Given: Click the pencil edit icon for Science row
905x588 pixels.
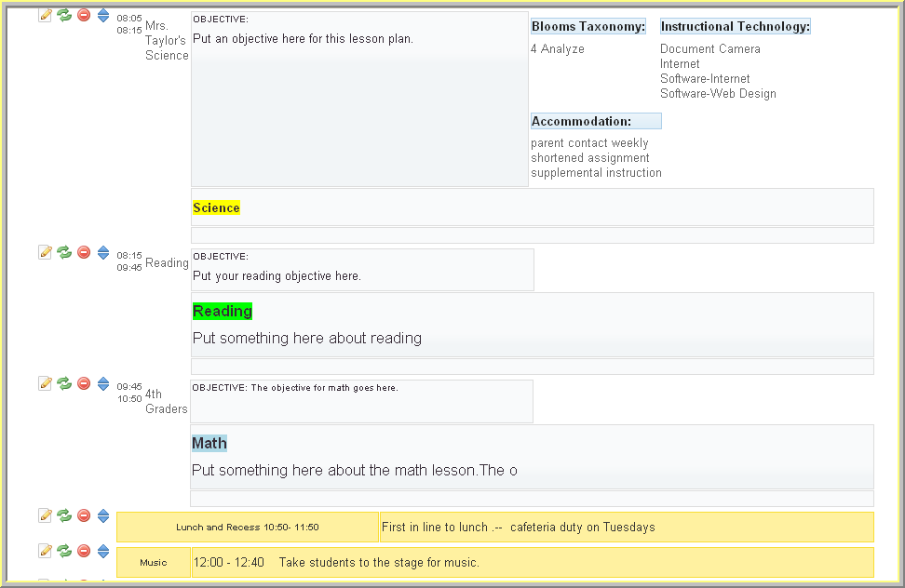Looking at the screenshot, I should point(45,15).
